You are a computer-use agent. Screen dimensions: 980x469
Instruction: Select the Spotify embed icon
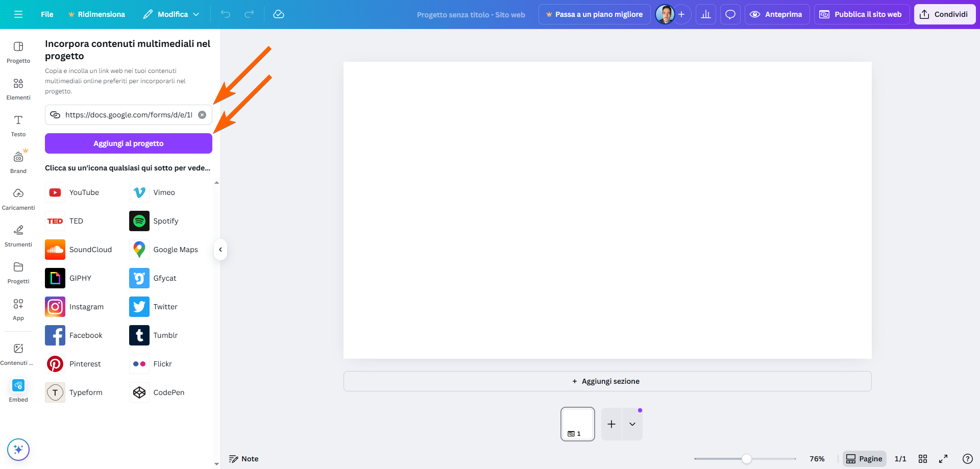139,221
